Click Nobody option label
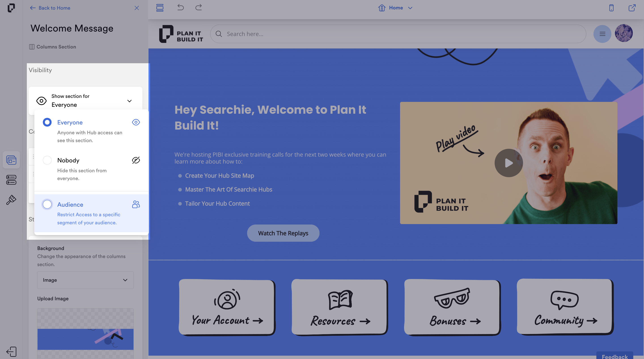The height and width of the screenshot is (359, 644). coord(68,160)
